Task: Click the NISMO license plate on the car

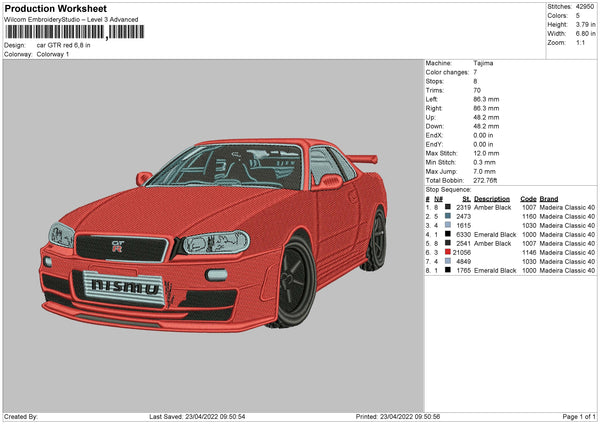Action: (x=124, y=286)
